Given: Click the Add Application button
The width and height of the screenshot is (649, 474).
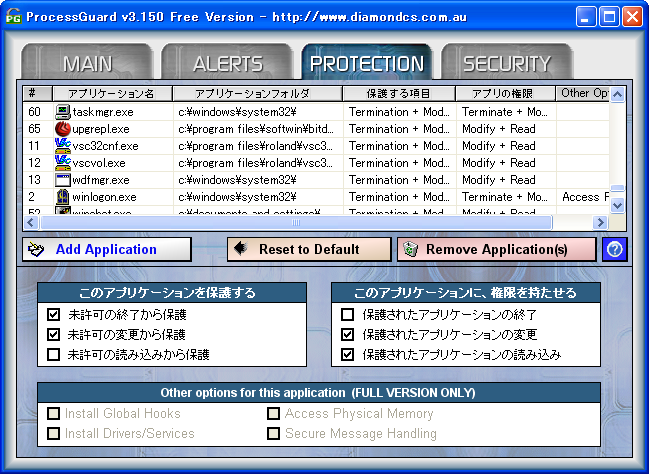Looking at the screenshot, I should pyautogui.click(x=107, y=249).
